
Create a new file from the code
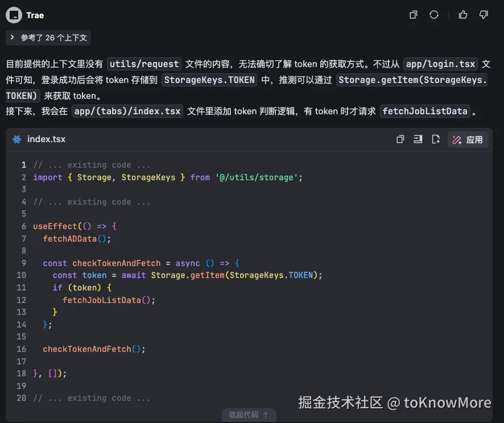click(x=436, y=139)
